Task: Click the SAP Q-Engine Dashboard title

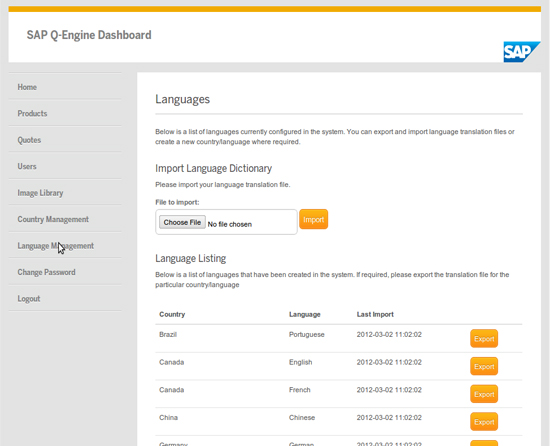Action: [x=89, y=35]
